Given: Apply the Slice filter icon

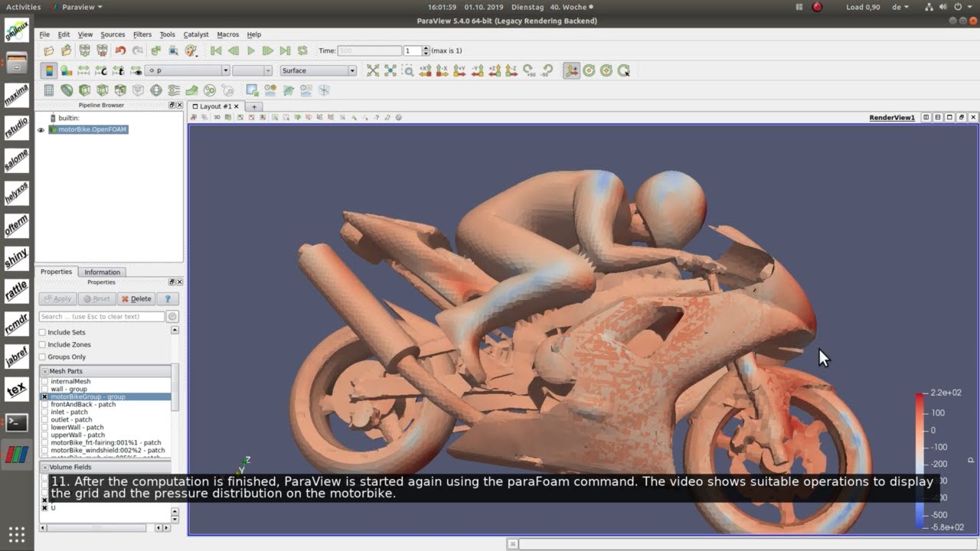Looking at the screenshot, I should tap(102, 90).
